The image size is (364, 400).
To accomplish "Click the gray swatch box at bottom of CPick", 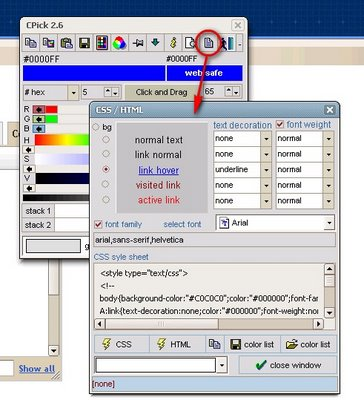I will pos(53,246).
